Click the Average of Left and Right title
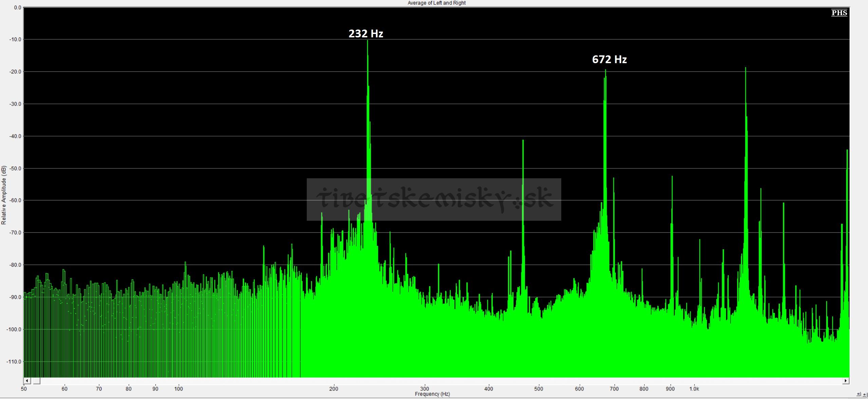The image size is (868, 399). tap(436, 3)
